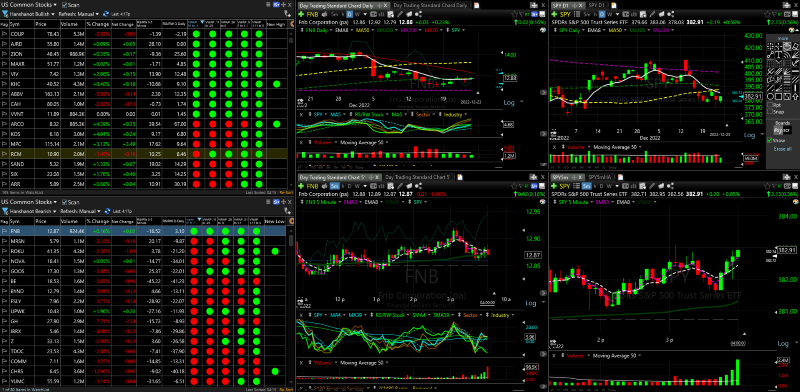The height and width of the screenshot is (392, 800).
Task: Toggle the Scan checkbox in Bearish watchlist
Action: (x=64, y=202)
